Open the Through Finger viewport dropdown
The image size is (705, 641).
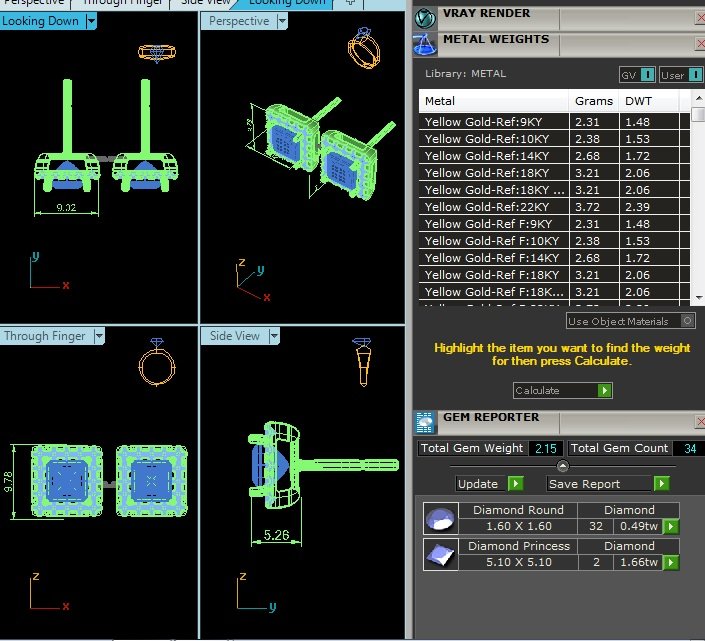click(x=99, y=336)
